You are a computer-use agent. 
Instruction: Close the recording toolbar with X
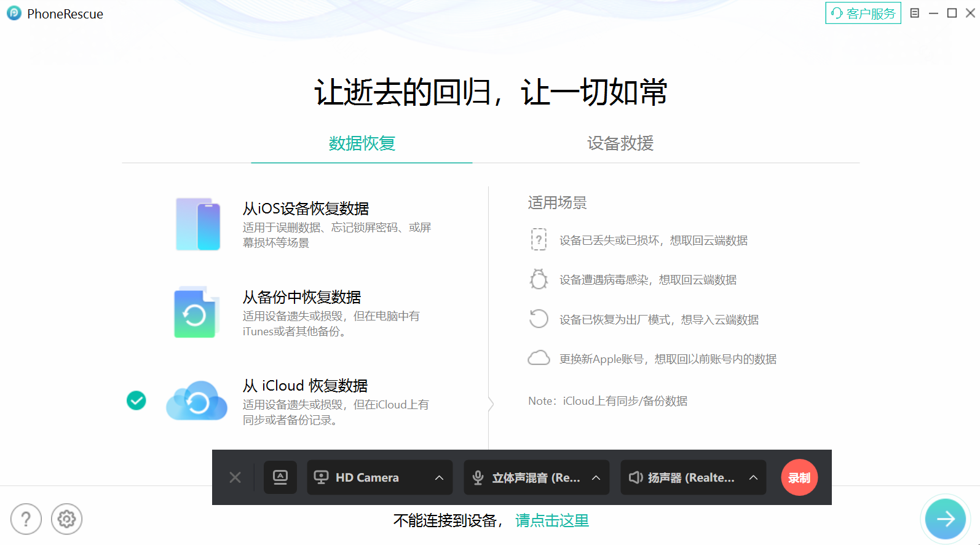pos(235,477)
